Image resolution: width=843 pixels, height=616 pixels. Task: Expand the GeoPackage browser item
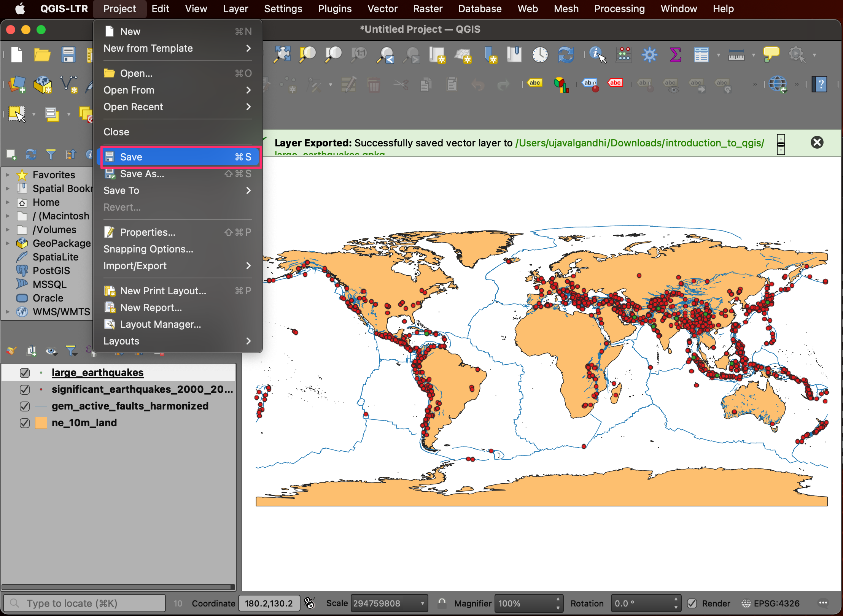point(7,243)
